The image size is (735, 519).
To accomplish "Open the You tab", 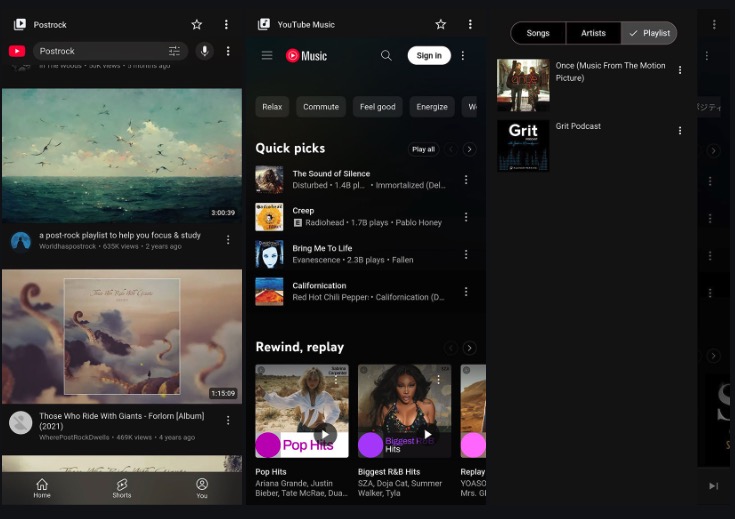I will pos(202,487).
